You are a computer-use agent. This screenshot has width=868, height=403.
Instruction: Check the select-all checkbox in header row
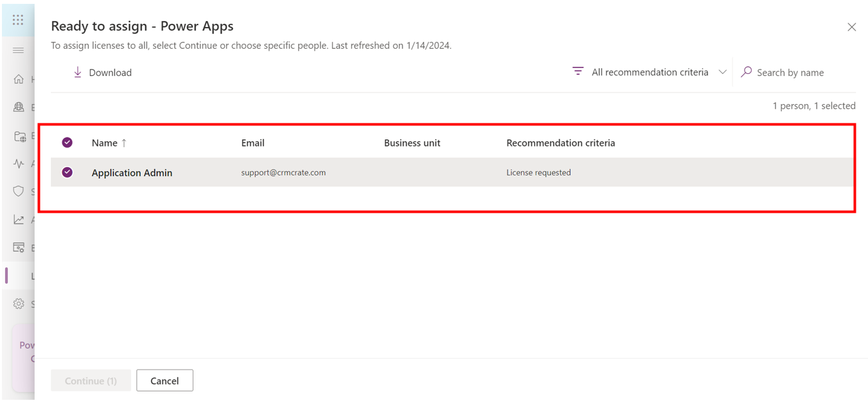tap(67, 142)
